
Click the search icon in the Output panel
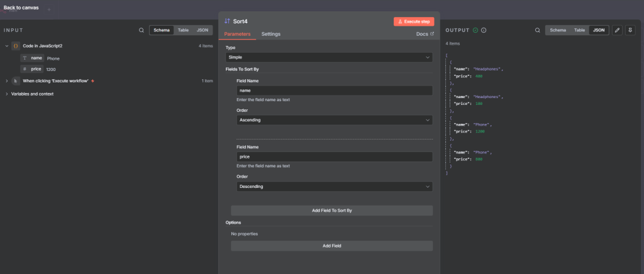537,30
